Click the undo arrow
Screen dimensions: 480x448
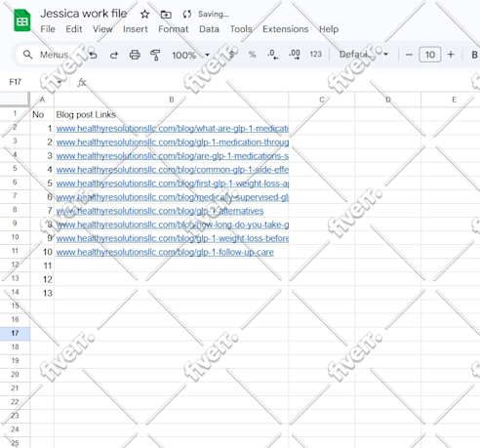click(x=94, y=55)
